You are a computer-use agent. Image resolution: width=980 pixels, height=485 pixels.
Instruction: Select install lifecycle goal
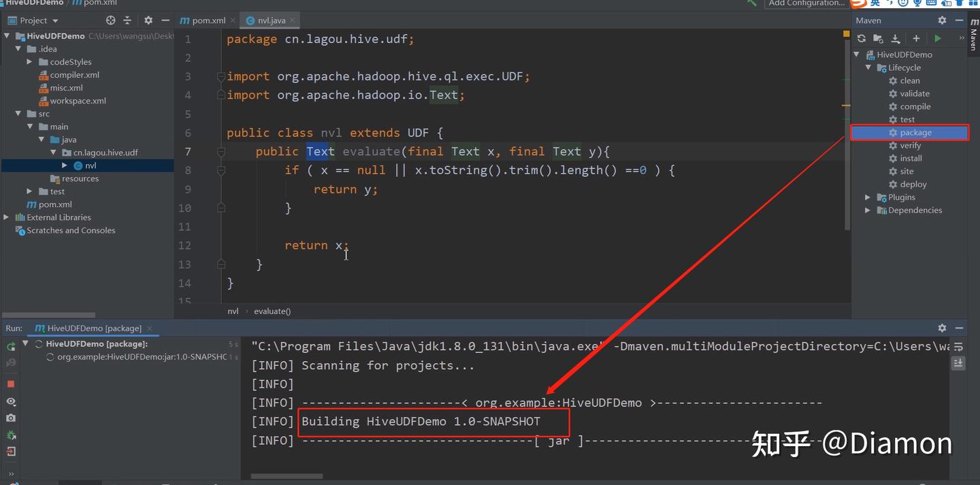click(x=911, y=158)
